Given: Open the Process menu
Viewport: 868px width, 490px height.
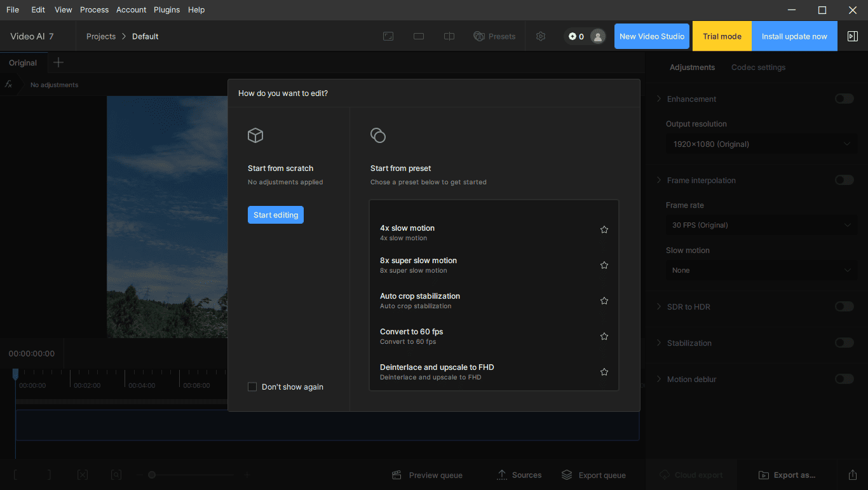Looking at the screenshot, I should click(94, 10).
